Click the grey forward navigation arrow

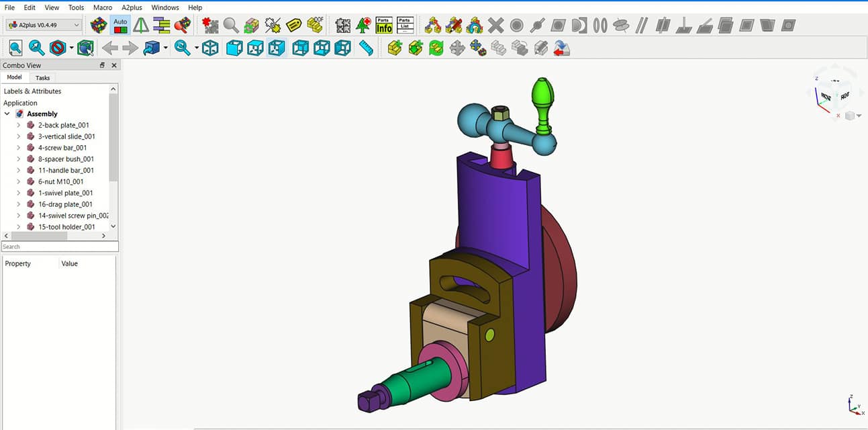(130, 48)
